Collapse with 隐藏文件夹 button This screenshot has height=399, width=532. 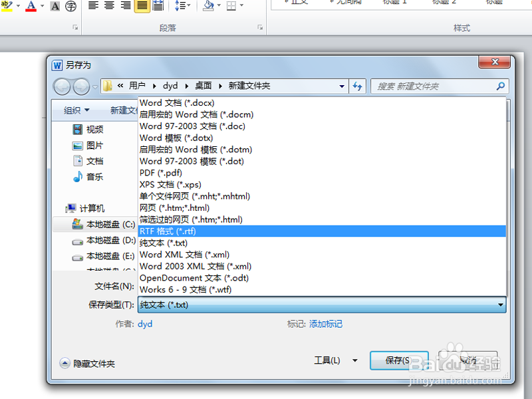coord(87,363)
